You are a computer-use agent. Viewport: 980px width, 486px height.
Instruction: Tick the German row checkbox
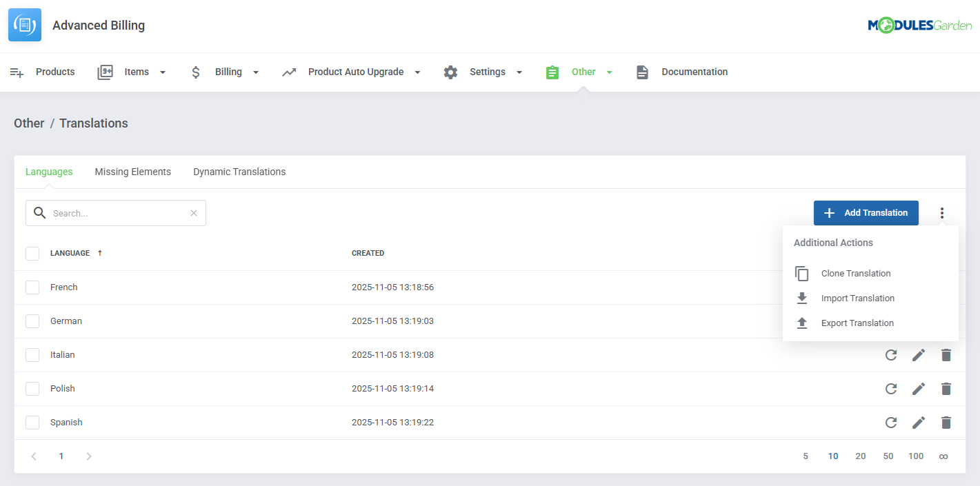(32, 321)
